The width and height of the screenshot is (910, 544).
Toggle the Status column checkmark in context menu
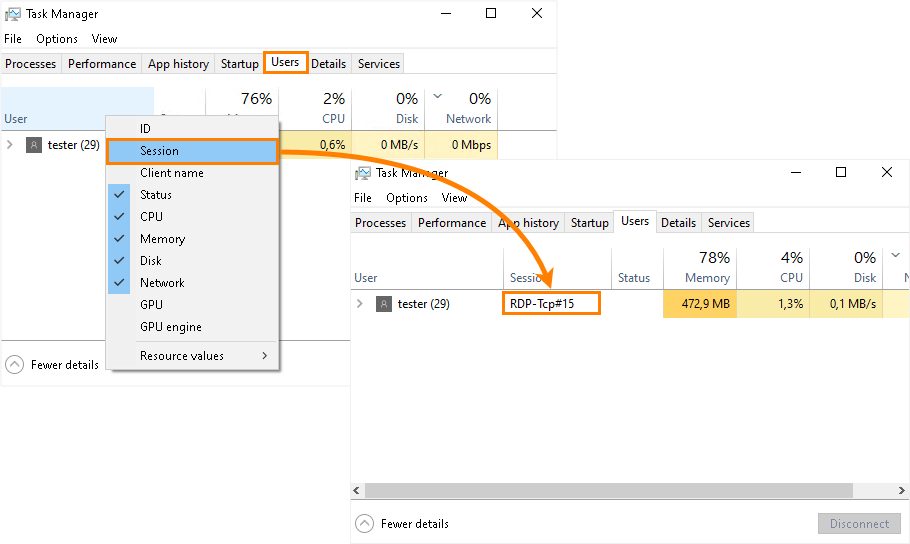pos(119,194)
